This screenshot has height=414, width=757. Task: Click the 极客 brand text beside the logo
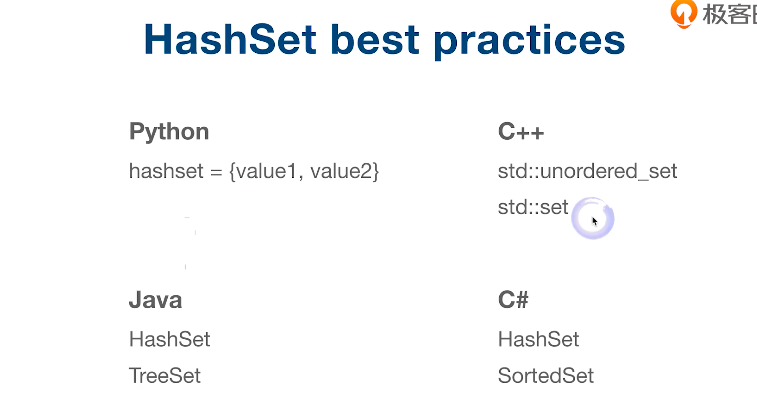[x=729, y=14]
